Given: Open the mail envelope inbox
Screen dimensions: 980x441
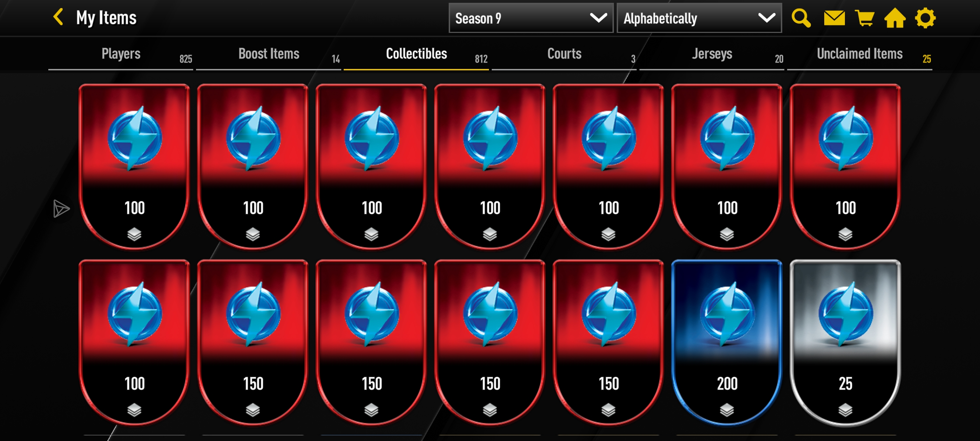Looking at the screenshot, I should point(834,18).
